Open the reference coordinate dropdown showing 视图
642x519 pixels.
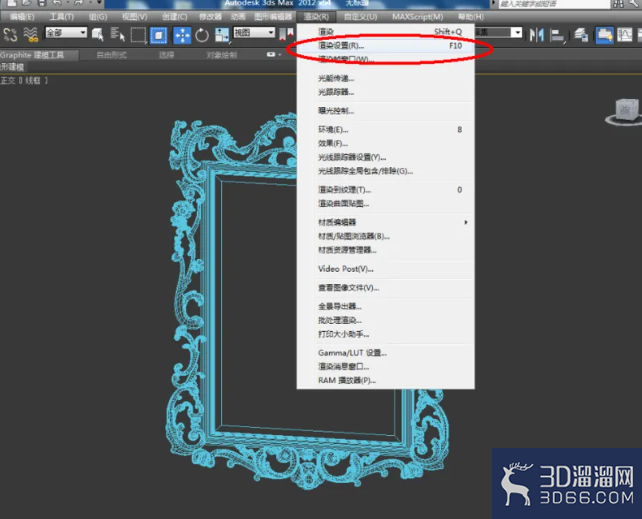pyautogui.click(x=254, y=32)
